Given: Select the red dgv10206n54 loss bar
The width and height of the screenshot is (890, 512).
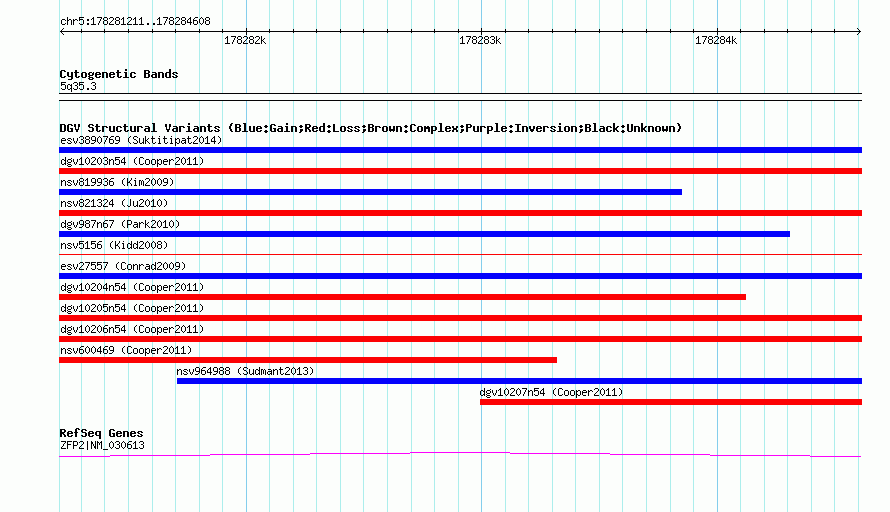Looking at the screenshot, I should click(x=460, y=339).
